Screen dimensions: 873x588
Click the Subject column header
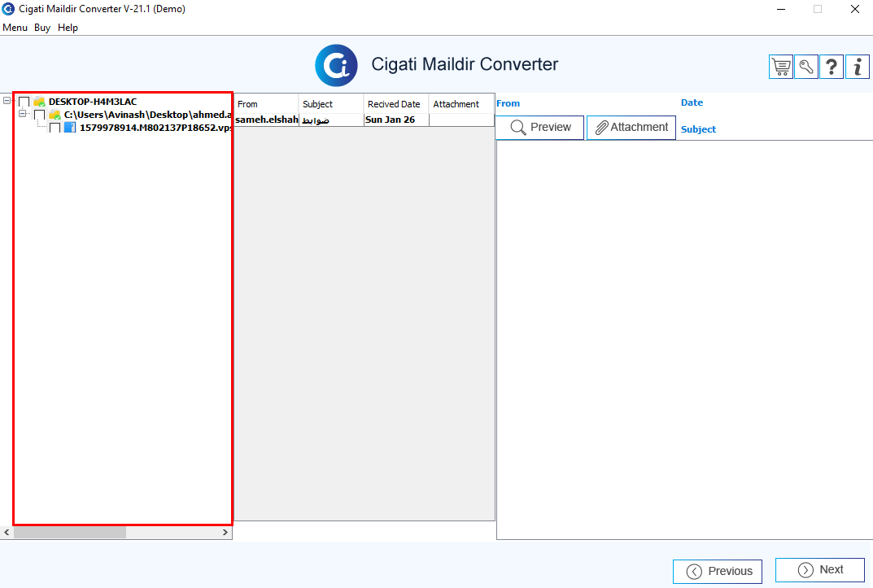point(331,104)
